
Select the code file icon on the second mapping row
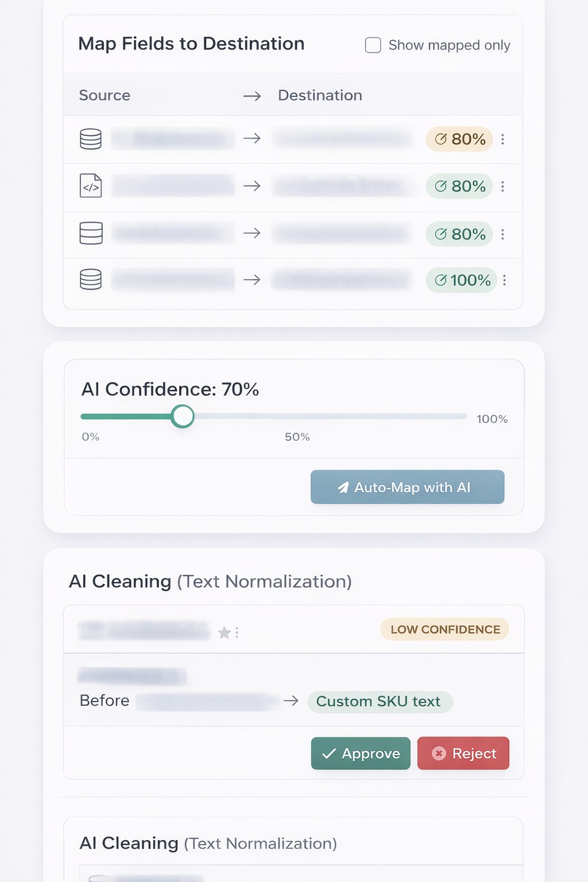(x=90, y=186)
